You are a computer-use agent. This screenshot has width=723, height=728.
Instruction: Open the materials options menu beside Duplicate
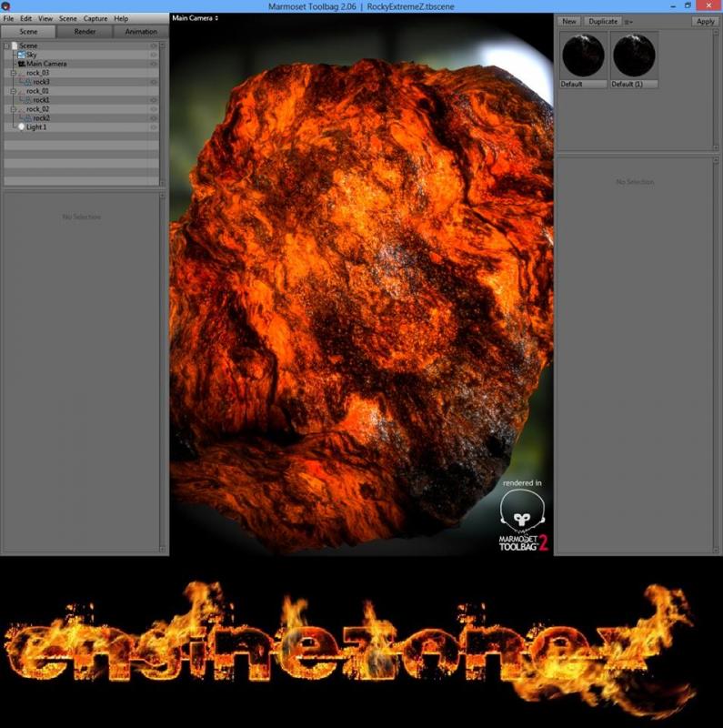(628, 22)
